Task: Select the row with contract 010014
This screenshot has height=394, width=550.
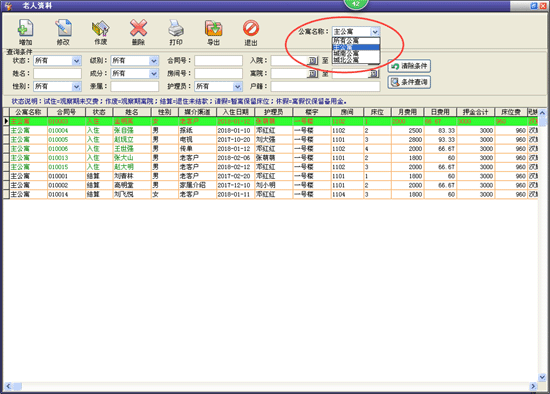Action: coord(270,194)
